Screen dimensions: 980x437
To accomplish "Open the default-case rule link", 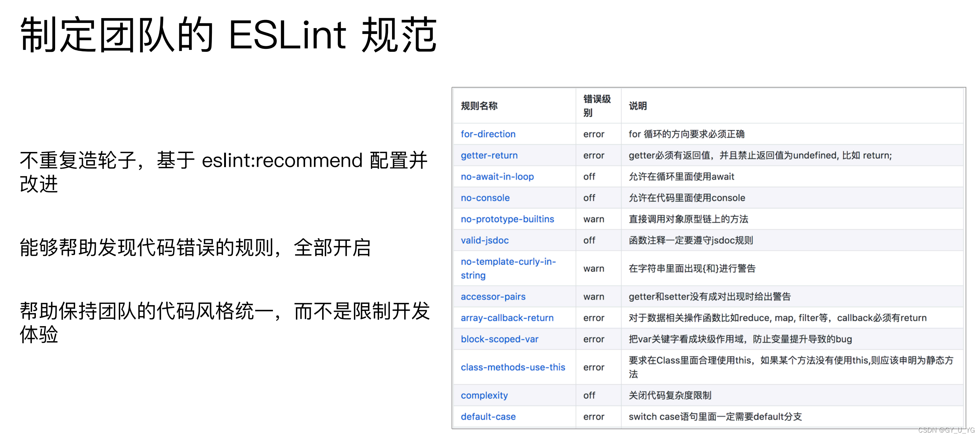I will (x=488, y=417).
